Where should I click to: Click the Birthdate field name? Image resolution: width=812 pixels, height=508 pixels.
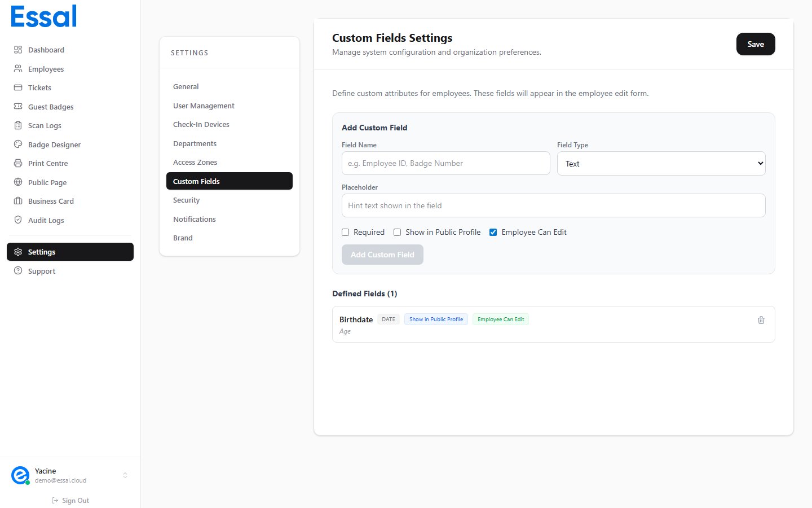tap(356, 319)
